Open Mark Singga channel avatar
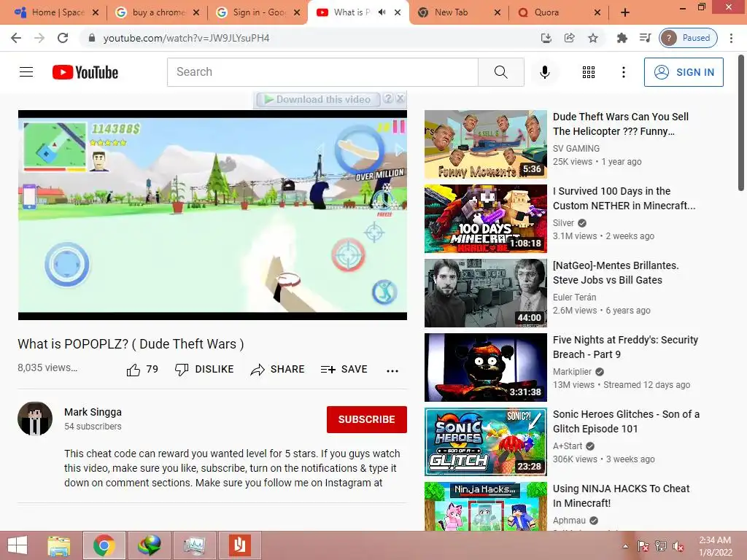The height and width of the screenshot is (560, 747). [x=35, y=419]
